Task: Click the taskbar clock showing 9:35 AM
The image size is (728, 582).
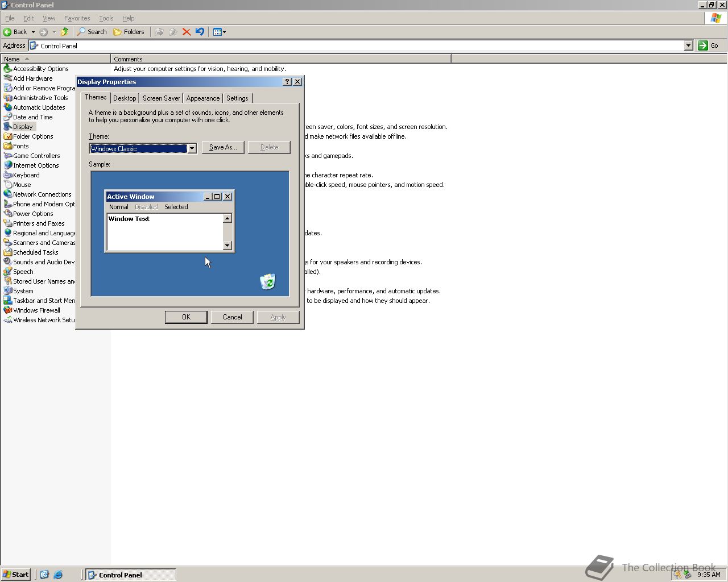Action: tap(709, 575)
